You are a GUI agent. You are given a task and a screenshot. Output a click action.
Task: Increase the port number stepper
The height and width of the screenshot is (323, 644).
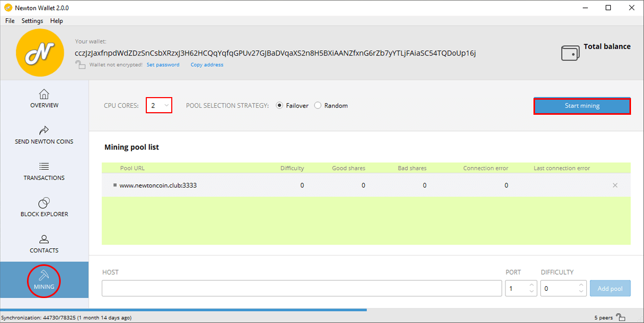click(x=531, y=285)
